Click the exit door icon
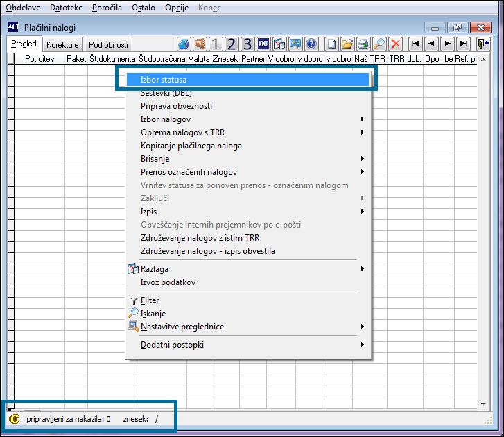The image size is (504, 437). coord(483,44)
